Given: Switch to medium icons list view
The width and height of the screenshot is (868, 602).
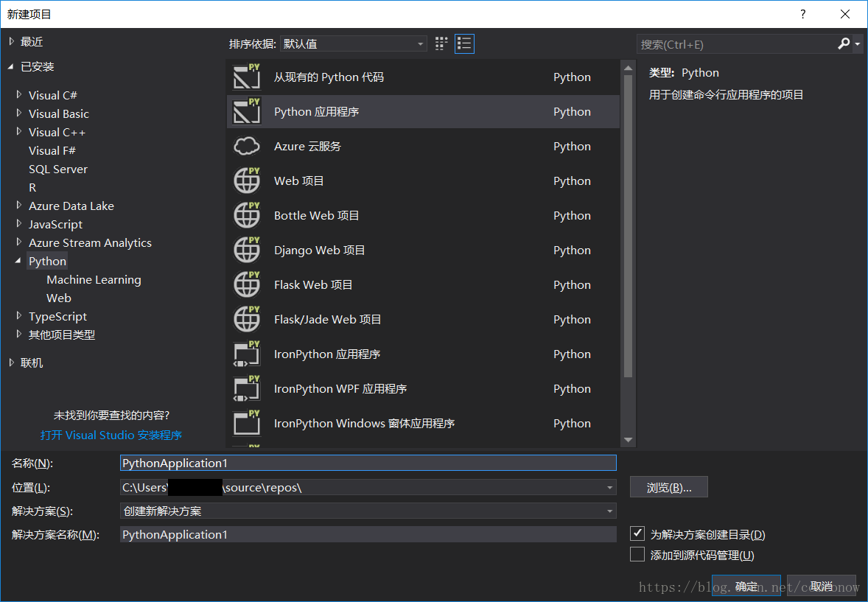Looking at the screenshot, I should [x=464, y=43].
